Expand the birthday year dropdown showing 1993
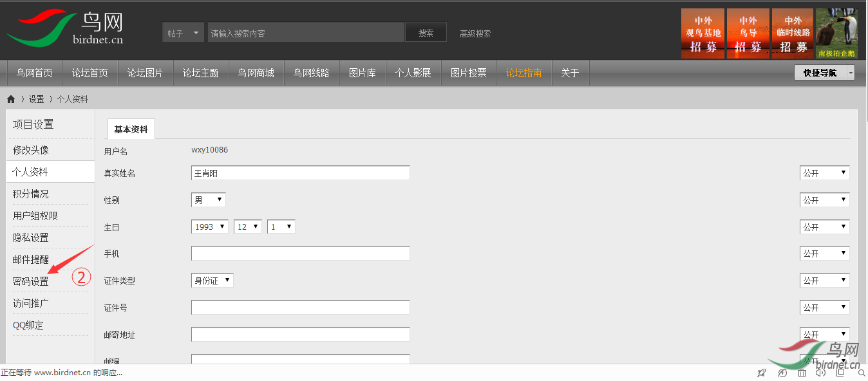The width and height of the screenshot is (868, 381). 210,227
